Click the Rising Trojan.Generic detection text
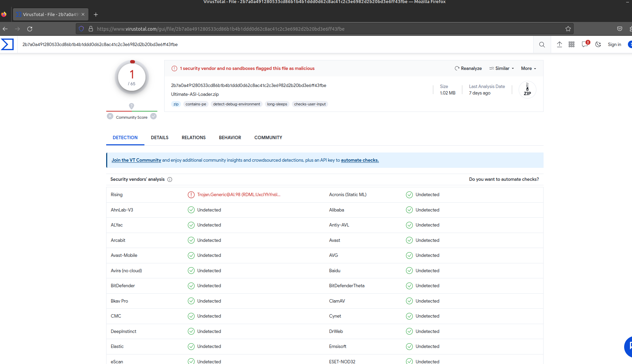Image resolution: width=632 pixels, height=364 pixels. 239,194
